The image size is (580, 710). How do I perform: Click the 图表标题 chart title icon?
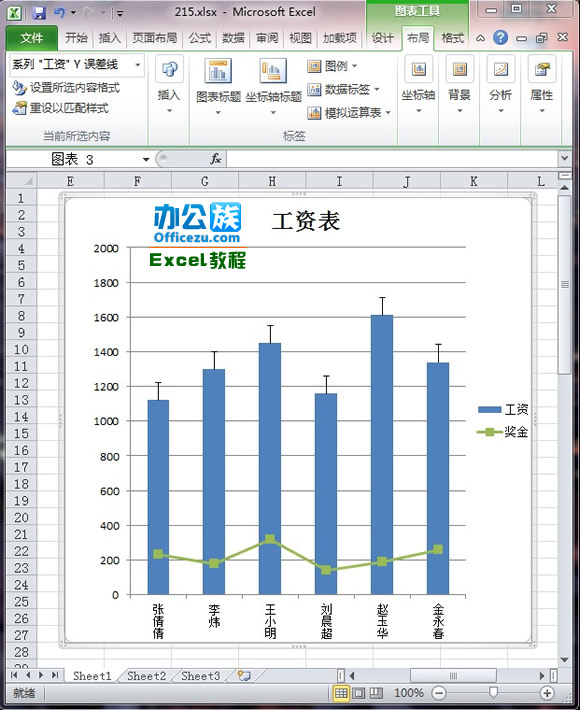pyautogui.click(x=218, y=71)
